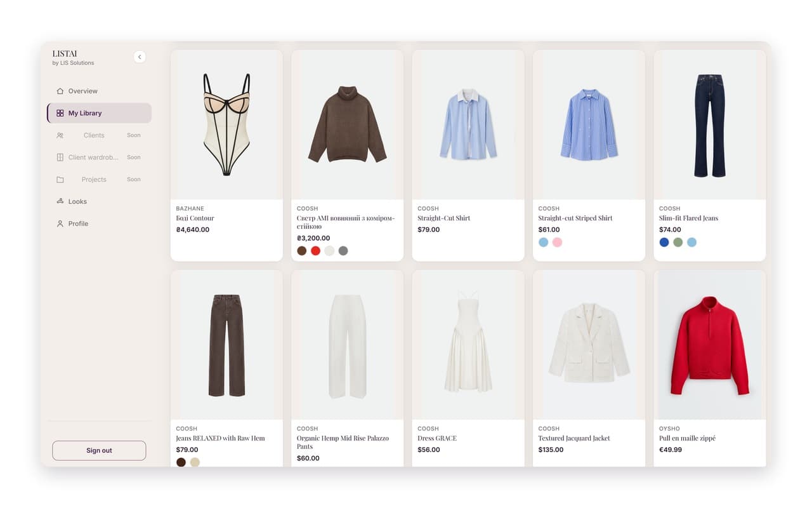
Task: Select the red swatch on the COOSH sweater
Action: [x=315, y=251]
